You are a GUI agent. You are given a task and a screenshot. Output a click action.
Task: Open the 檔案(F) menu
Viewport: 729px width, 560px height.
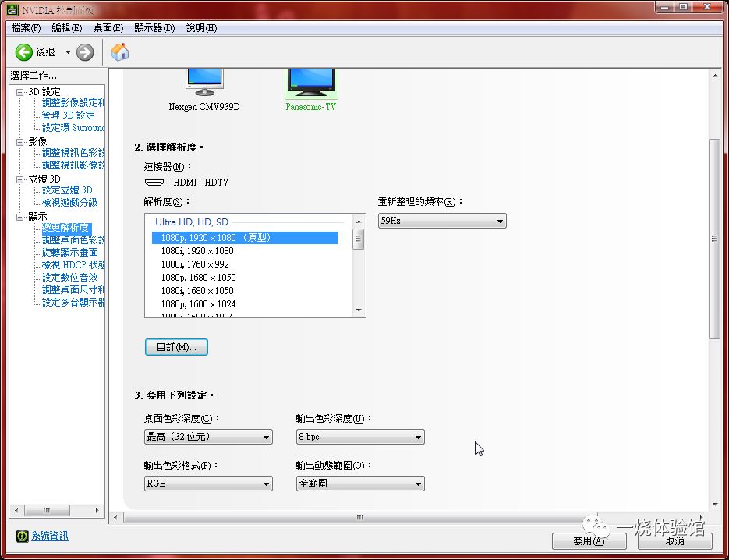pyautogui.click(x=26, y=28)
